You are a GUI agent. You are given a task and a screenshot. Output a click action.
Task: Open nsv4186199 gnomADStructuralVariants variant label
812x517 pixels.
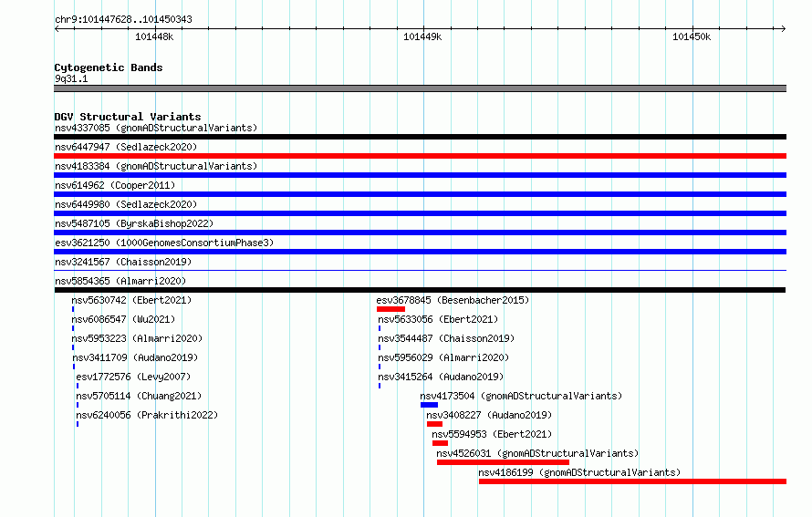579,472
